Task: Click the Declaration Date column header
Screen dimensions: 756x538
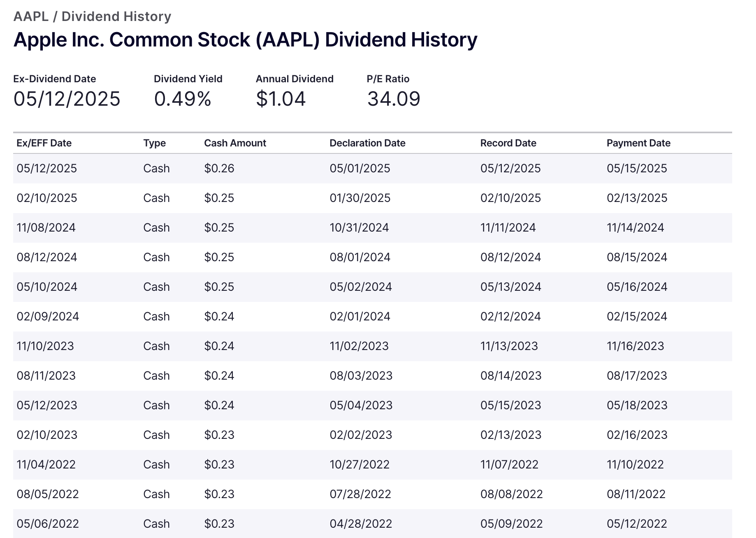Action: coord(368,143)
